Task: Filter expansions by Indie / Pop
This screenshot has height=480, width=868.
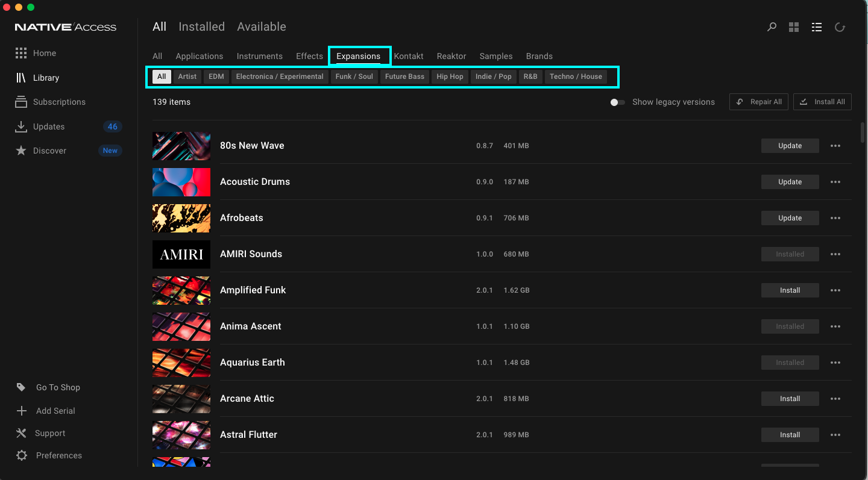Action: point(494,76)
